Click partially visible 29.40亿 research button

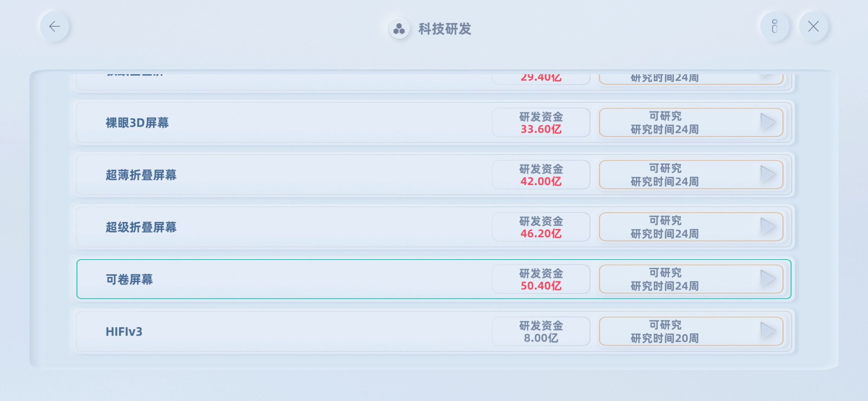tap(691, 79)
